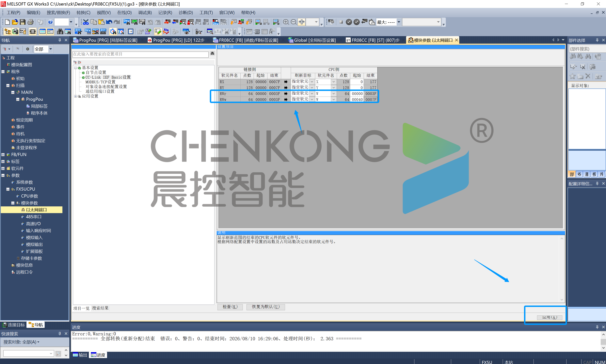This screenshot has width=606, height=364.
Task: Create a new project with the blank-page icon
Action: click(7, 22)
